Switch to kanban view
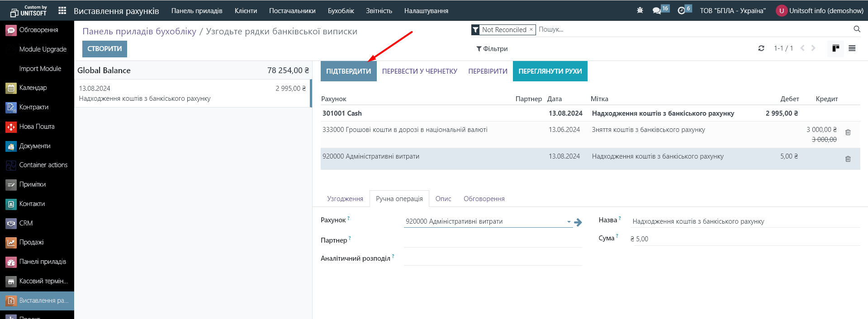The height and width of the screenshot is (319, 868). (x=835, y=48)
